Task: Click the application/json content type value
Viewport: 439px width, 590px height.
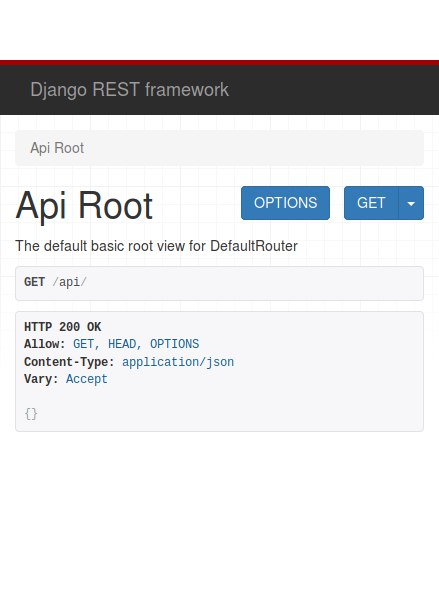Action: [x=178, y=362]
